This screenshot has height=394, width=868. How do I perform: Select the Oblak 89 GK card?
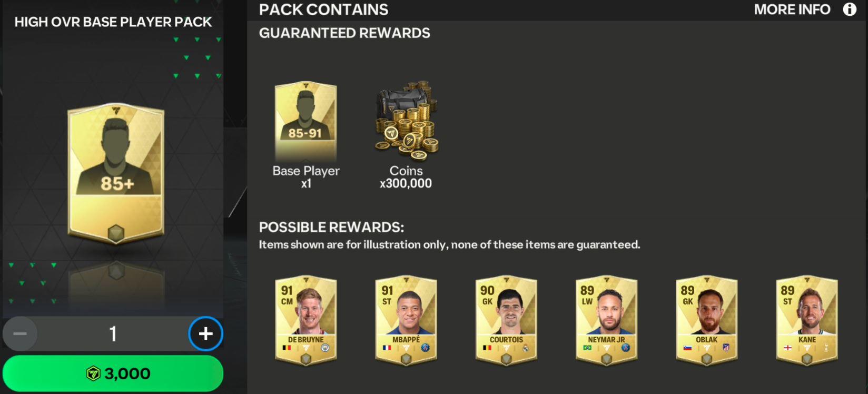pyautogui.click(x=707, y=320)
